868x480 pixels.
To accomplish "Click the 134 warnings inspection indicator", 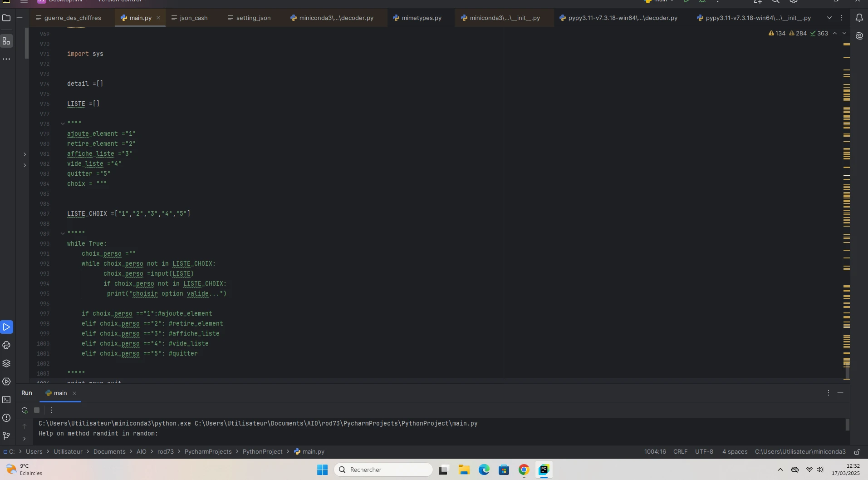I will pyautogui.click(x=777, y=34).
